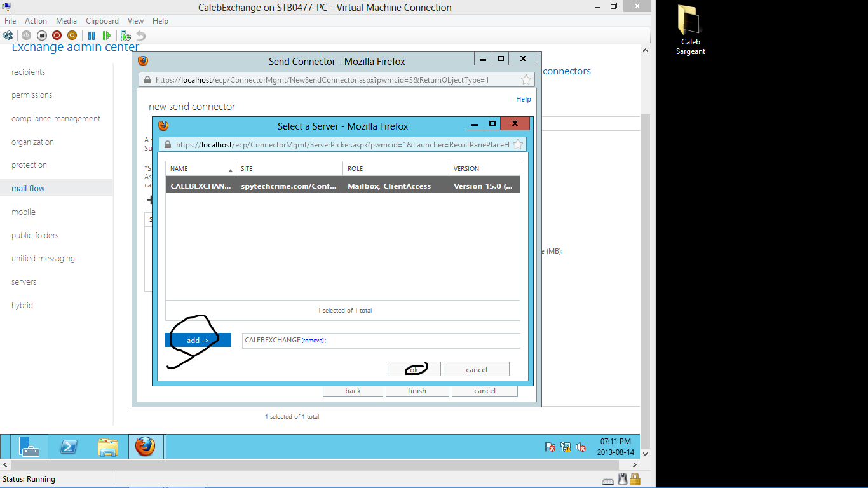Click the gold lock icon in VM status bar
The width and height of the screenshot is (868, 488).
pos(635,479)
